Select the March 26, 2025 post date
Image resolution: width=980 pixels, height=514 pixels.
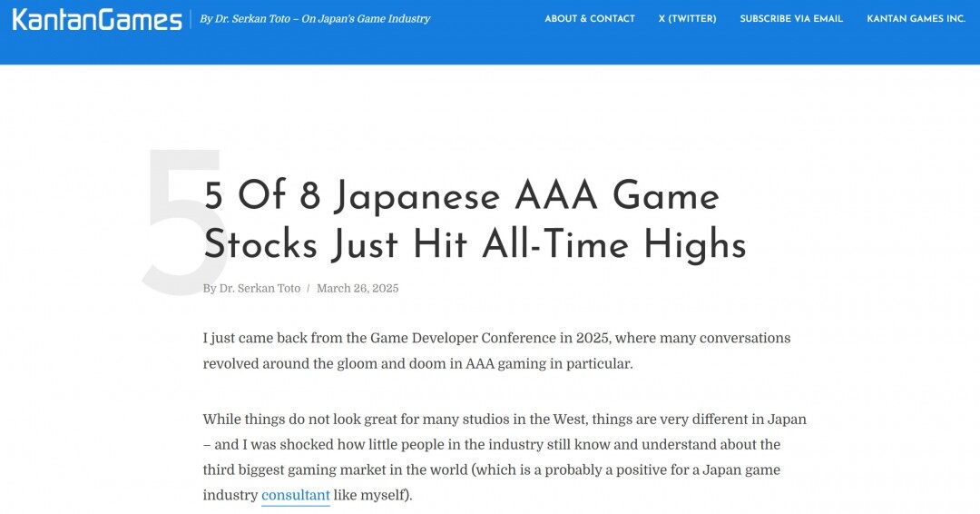(358, 288)
